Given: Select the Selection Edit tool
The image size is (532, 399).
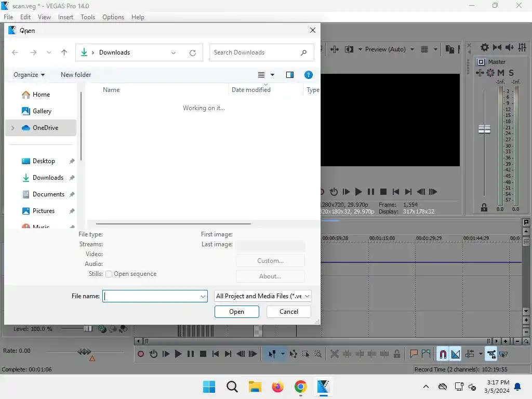Looking at the screenshot, I should click(305, 354).
